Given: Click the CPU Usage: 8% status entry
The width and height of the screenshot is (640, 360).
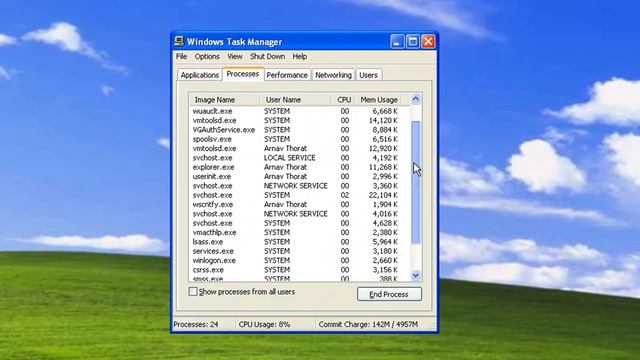Looking at the screenshot, I should click(264, 324).
